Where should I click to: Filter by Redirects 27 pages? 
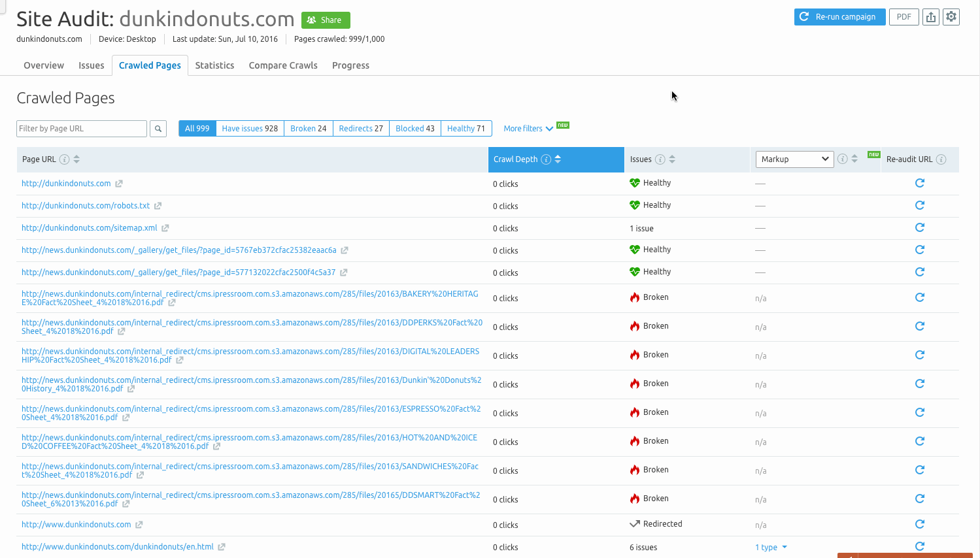[361, 129]
